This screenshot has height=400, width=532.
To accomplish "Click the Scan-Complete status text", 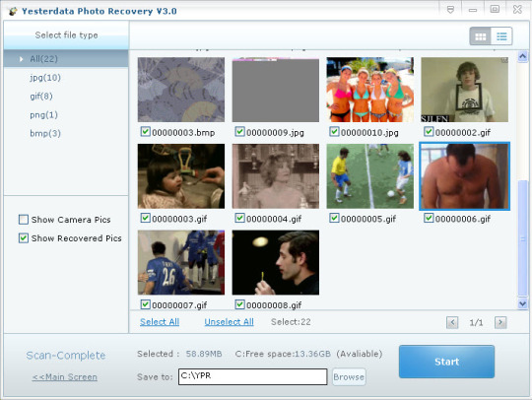I will [x=66, y=356].
